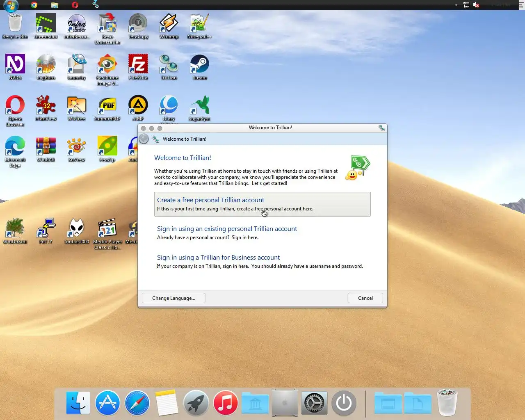This screenshot has width=525, height=420.
Task: Open Chrome from the top taskbar
Action: pos(34,5)
